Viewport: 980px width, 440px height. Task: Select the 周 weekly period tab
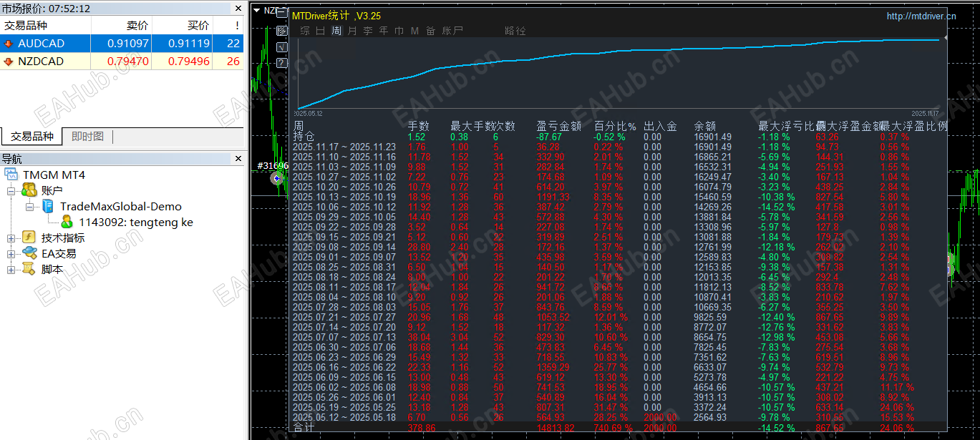pyautogui.click(x=336, y=31)
